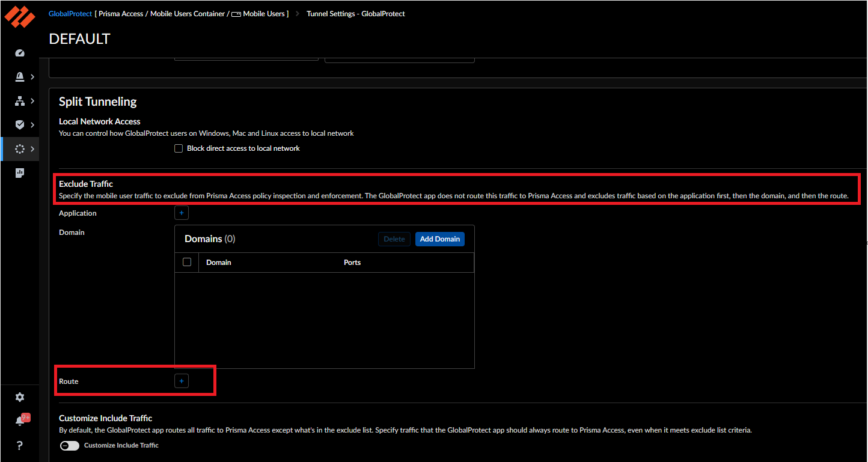Add an excluded application with plus button

(182, 213)
